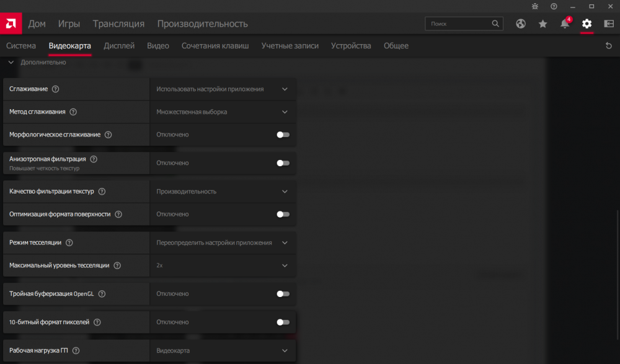Open the web browser globe icon

point(521,24)
